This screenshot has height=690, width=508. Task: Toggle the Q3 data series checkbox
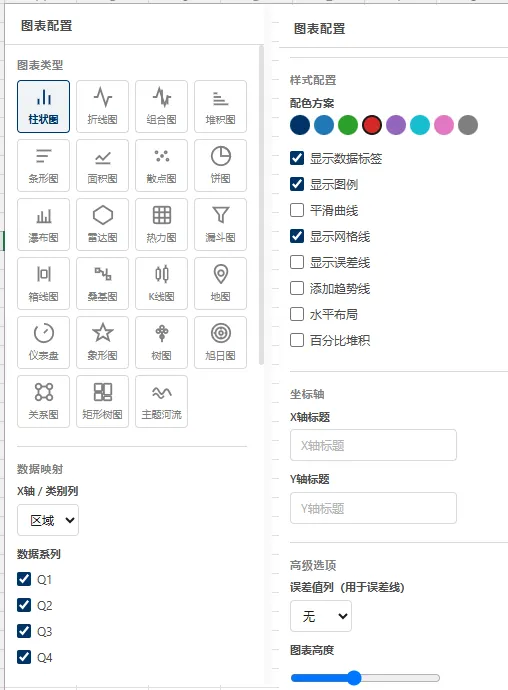pyautogui.click(x=24, y=631)
